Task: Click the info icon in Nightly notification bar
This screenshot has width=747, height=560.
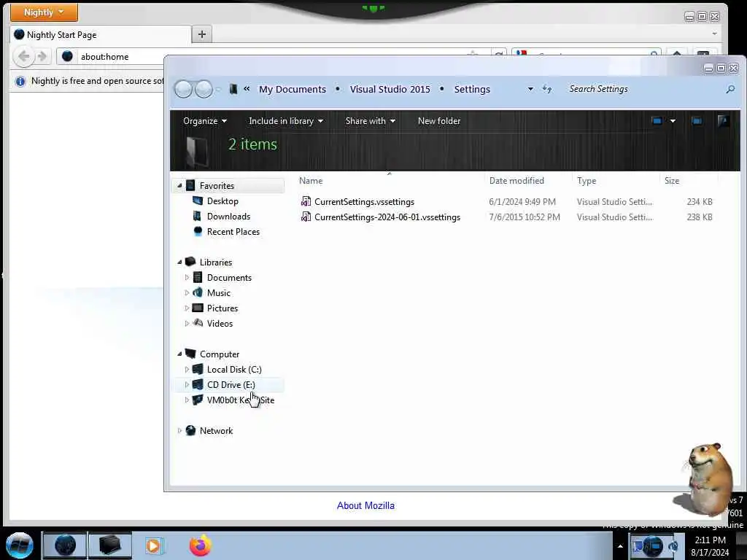Action: (20, 82)
